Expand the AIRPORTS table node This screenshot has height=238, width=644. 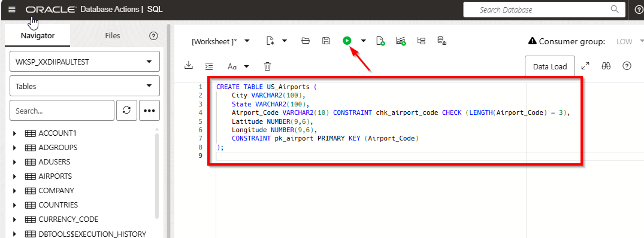click(15, 176)
